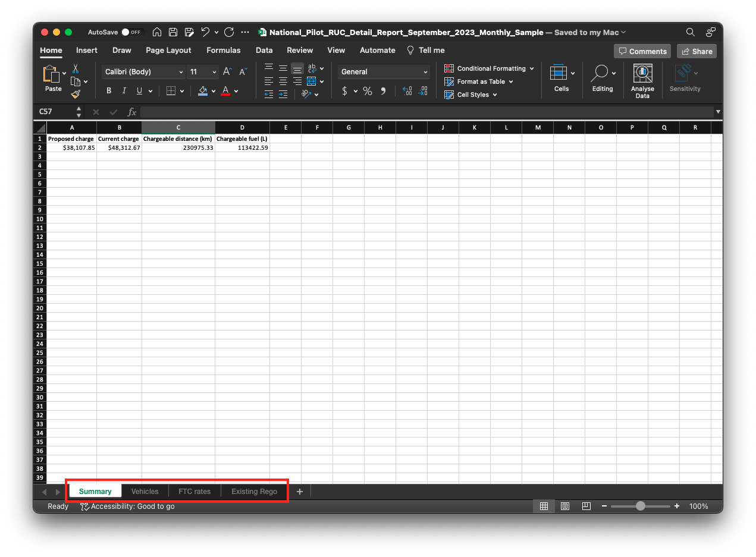Click the Share button
The height and width of the screenshot is (557, 756).
pos(697,51)
